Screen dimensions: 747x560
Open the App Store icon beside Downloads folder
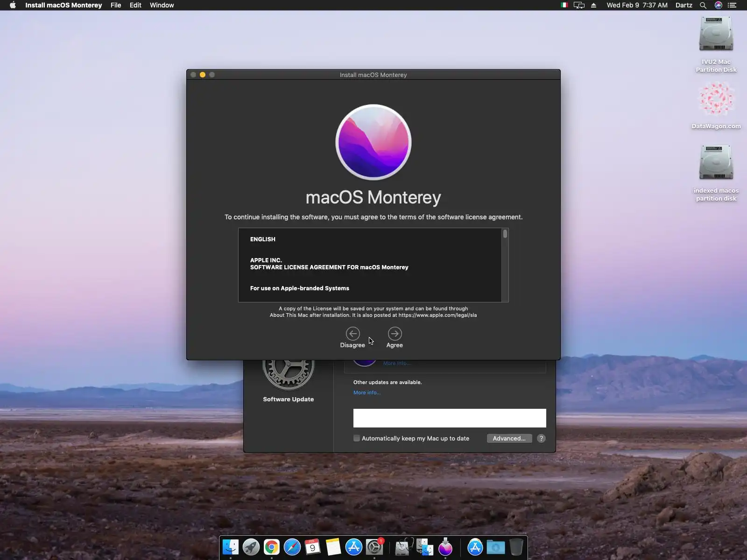pos(475,547)
